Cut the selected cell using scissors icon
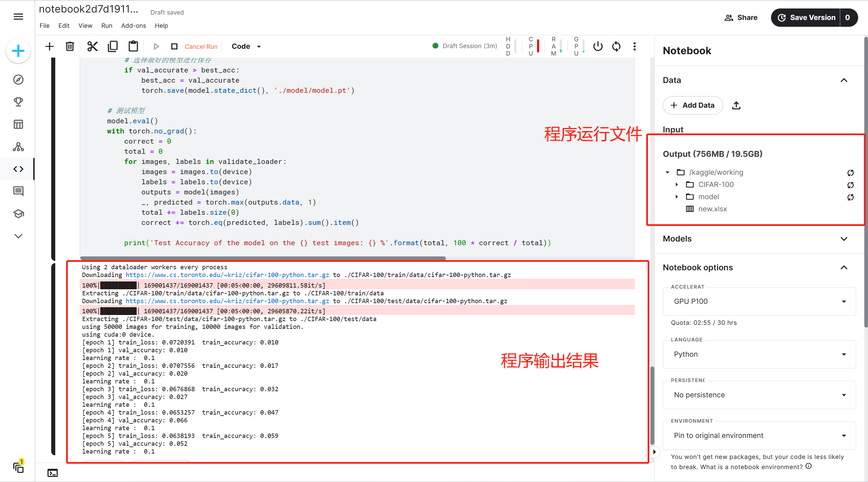868x482 pixels. (x=92, y=46)
